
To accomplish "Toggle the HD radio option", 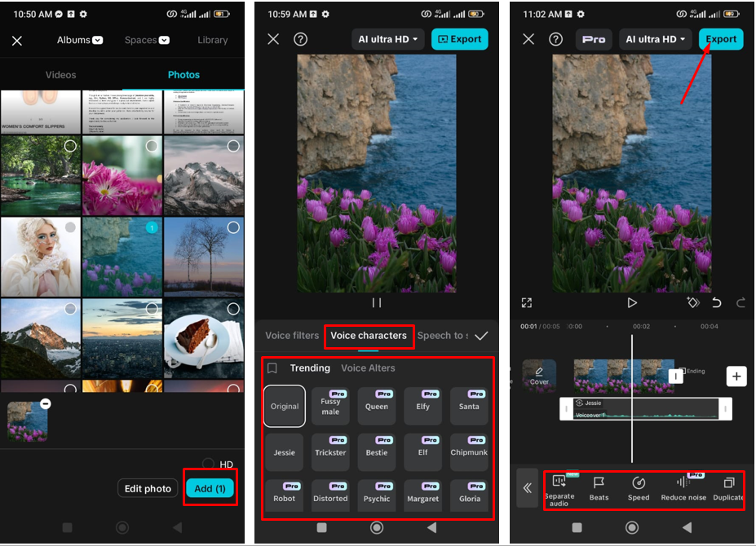I will click(x=208, y=464).
